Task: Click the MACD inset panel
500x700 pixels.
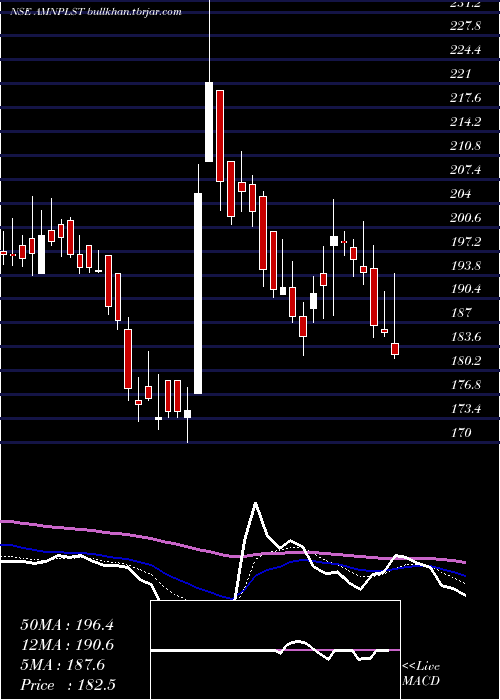Action: tap(275, 650)
